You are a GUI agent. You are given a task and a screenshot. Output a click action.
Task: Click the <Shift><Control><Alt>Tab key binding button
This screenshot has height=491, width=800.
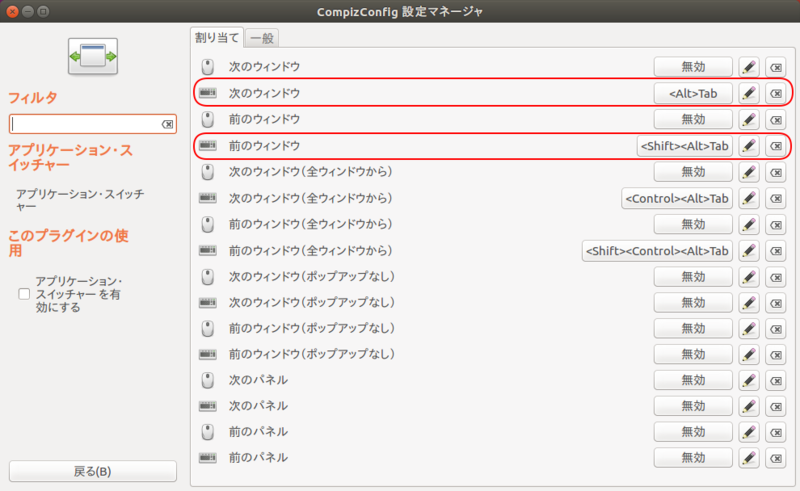(x=657, y=251)
